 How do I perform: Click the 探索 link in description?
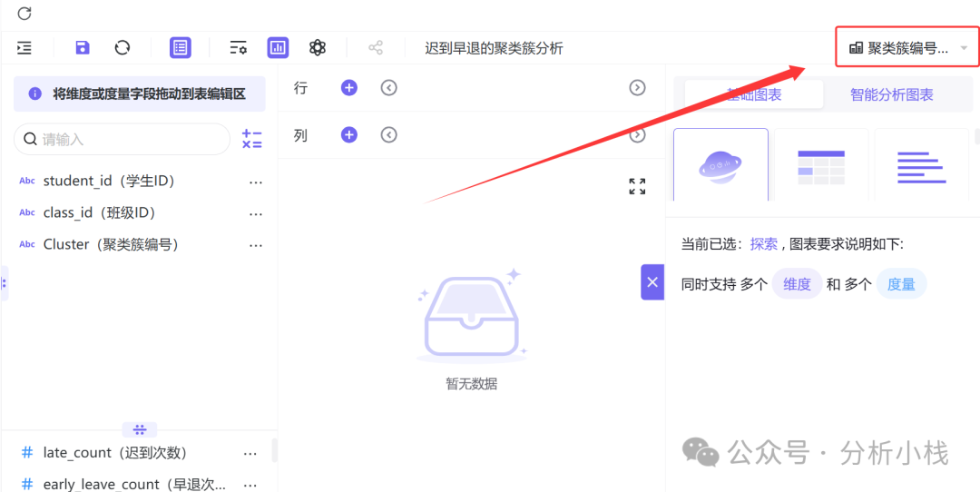pos(764,244)
